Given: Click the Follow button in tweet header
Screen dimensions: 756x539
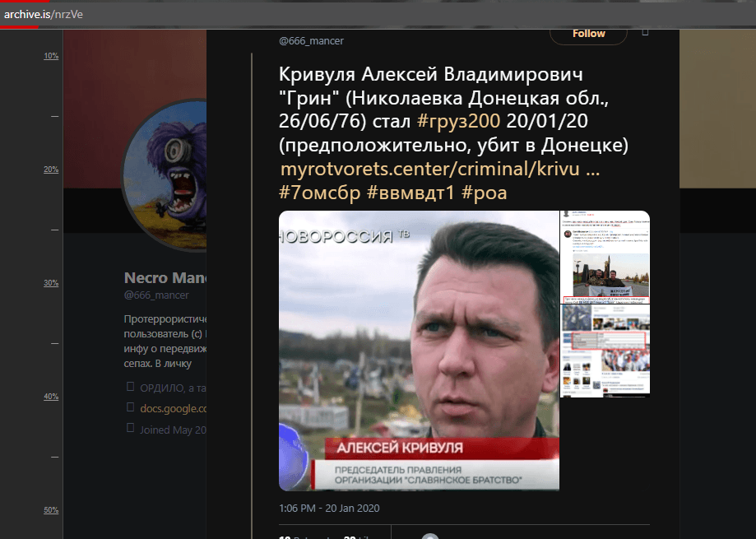Looking at the screenshot, I should click(588, 35).
